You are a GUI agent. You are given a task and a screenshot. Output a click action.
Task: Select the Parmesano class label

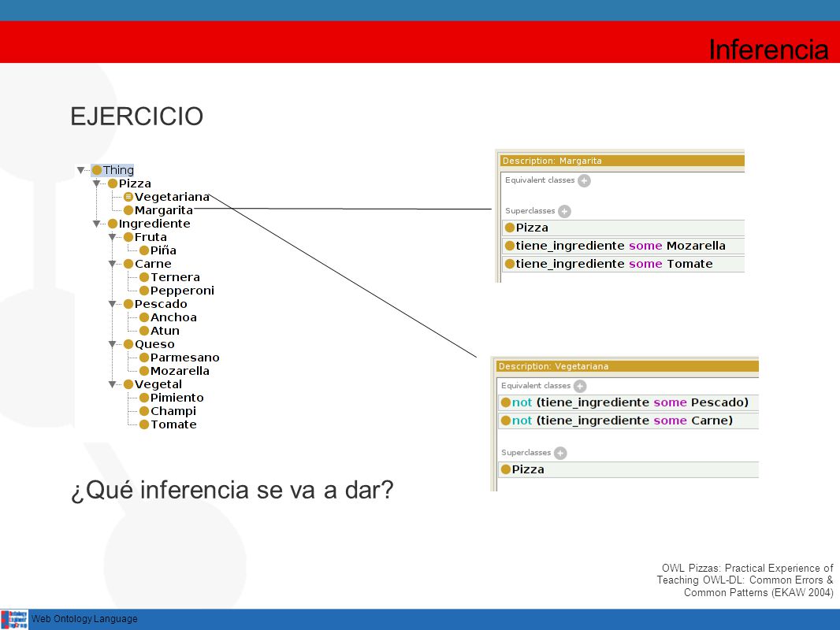185,358
